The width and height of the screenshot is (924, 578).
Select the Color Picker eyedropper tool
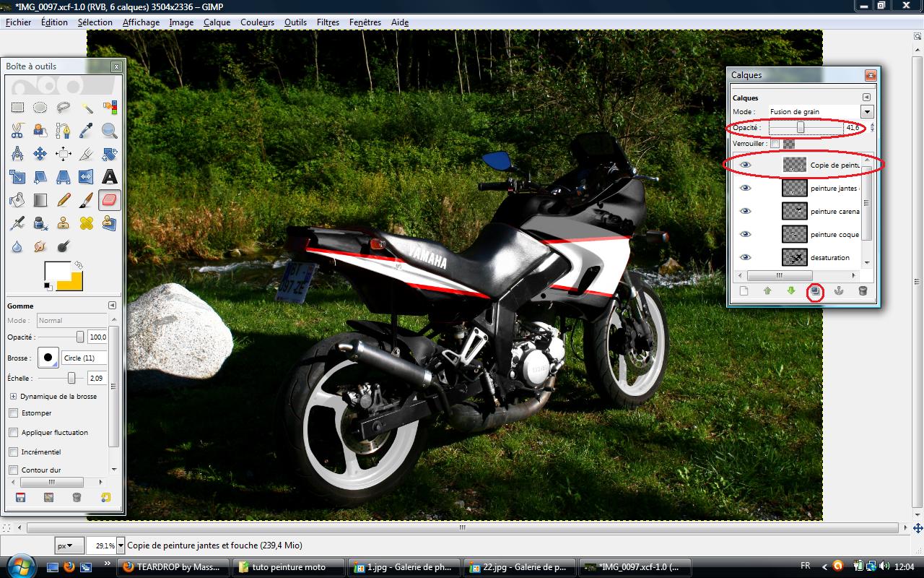(x=87, y=131)
